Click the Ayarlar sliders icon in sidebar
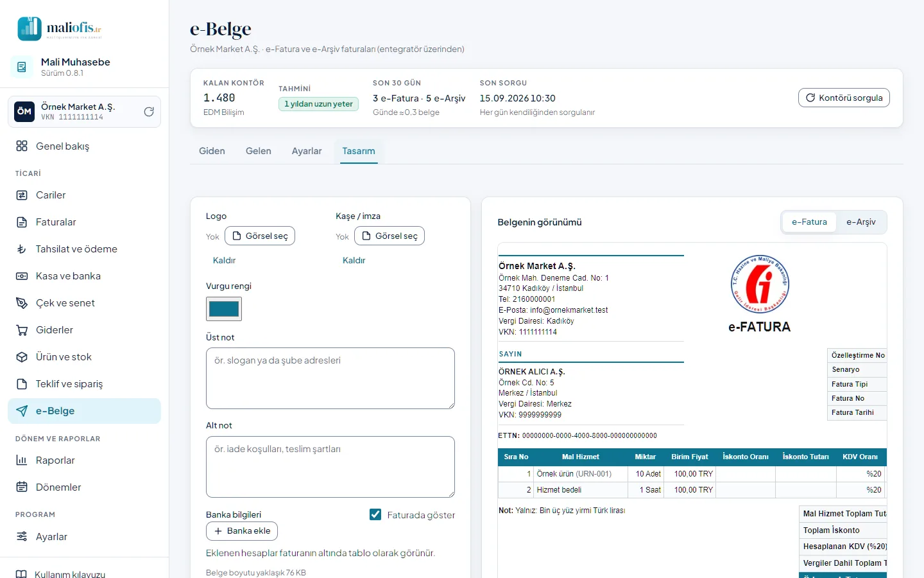 coord(22,537)
